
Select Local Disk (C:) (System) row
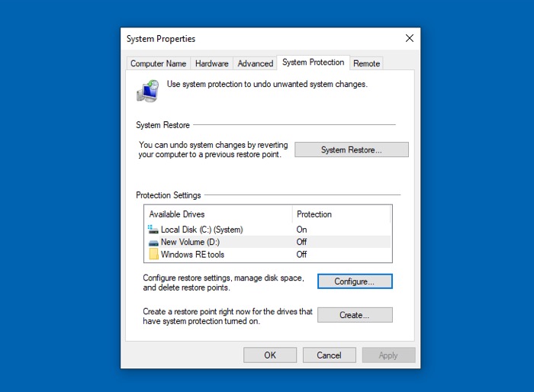click(x=268, y=230)
